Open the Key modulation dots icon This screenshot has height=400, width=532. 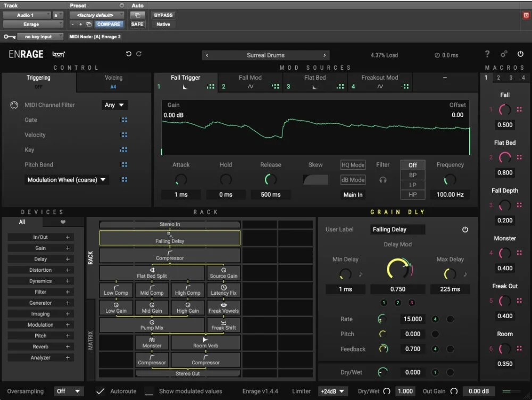(x=124, y=149)
